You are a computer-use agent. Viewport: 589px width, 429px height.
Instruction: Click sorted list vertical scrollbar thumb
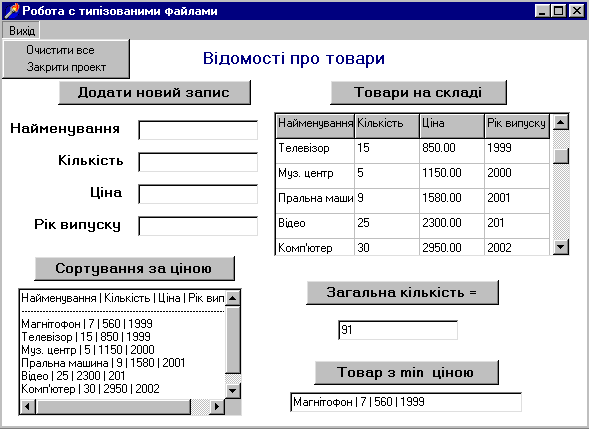pyautogui.click(x=233, y=340)
